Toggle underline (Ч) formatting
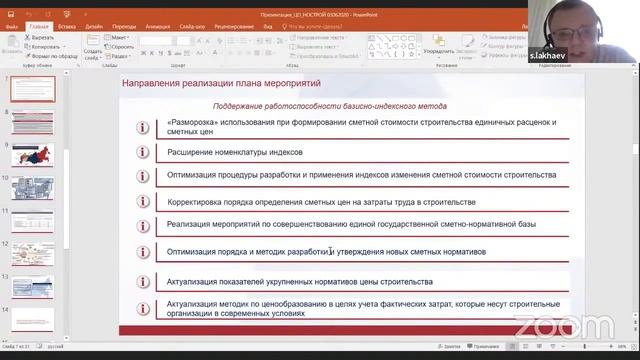 click(x=160, y=53)
